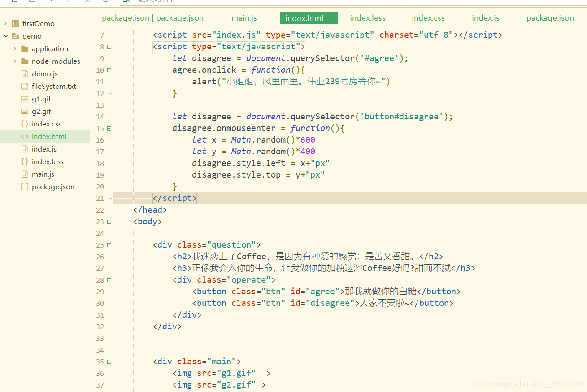Click the browser preview icon in the toolbar
This screenshot has width=587, height=392.
pos(126,2)
